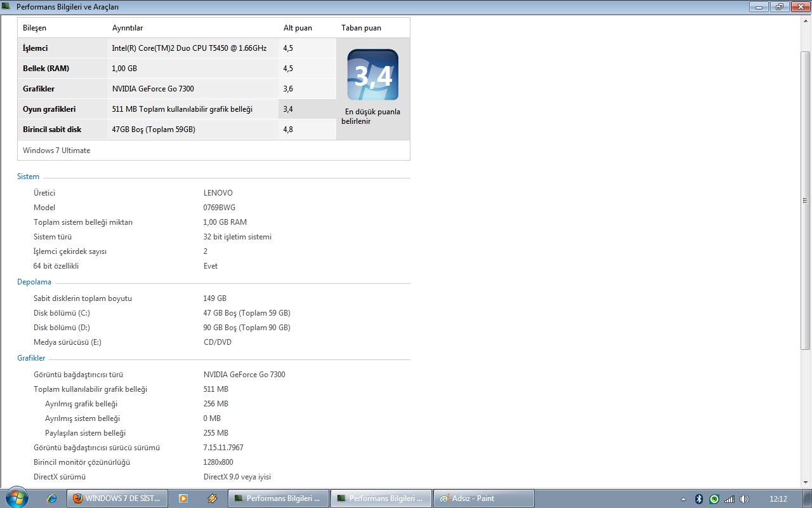Click the vertical scrollbar up arrow
812x508 pixels.
806,22
